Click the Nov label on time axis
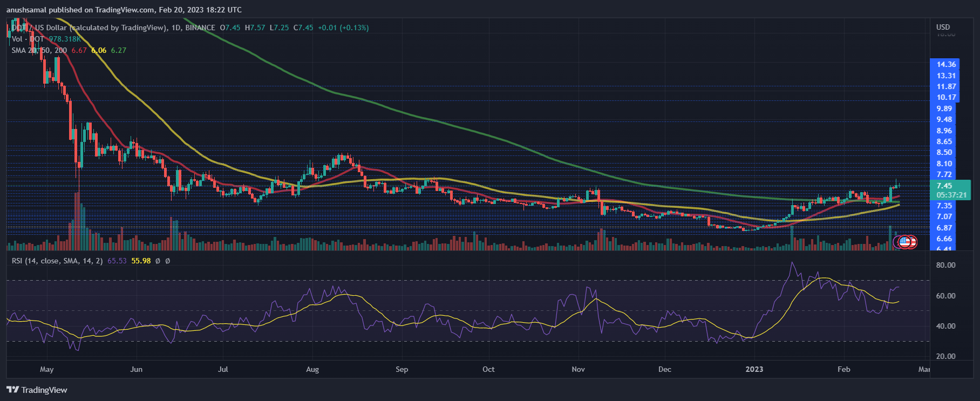 tap(578, 369)
